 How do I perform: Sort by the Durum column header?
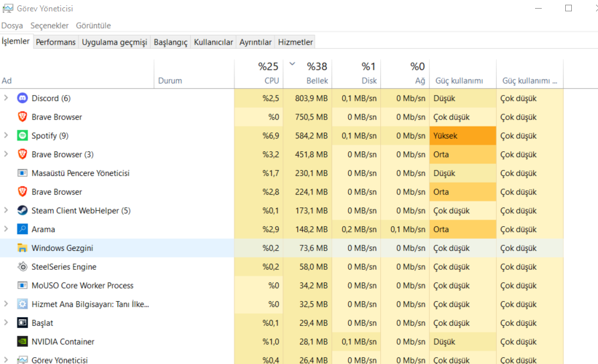tap(194, 74)
